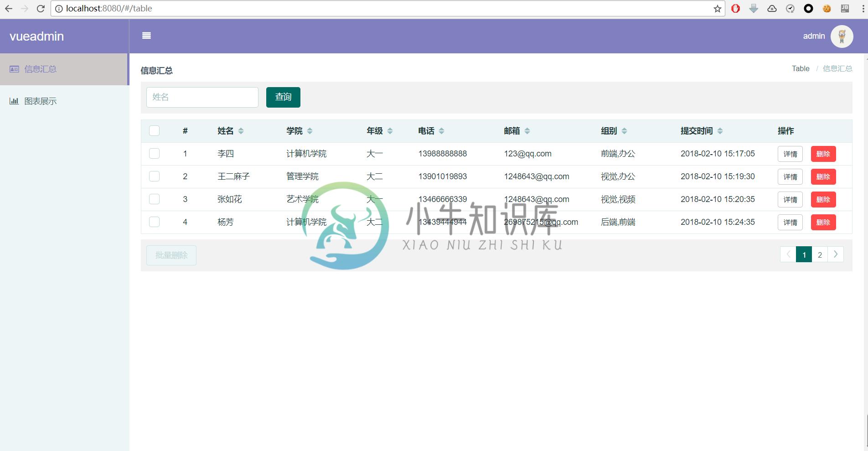Screen dimensions: 868x451
Task: Click the email 123@qq.com cell
Action: click(x=527, y=154)
